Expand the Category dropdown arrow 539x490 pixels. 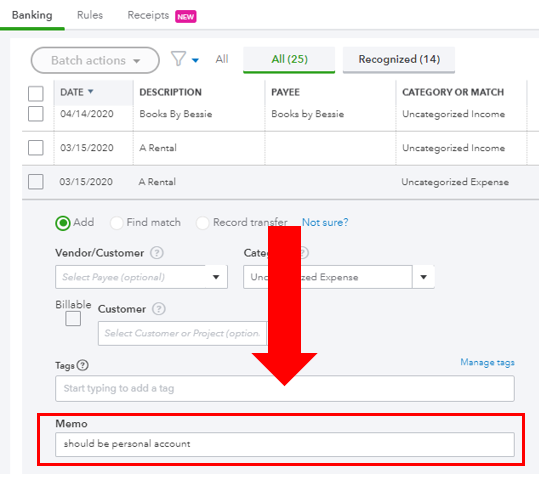[x=424, y=277]
